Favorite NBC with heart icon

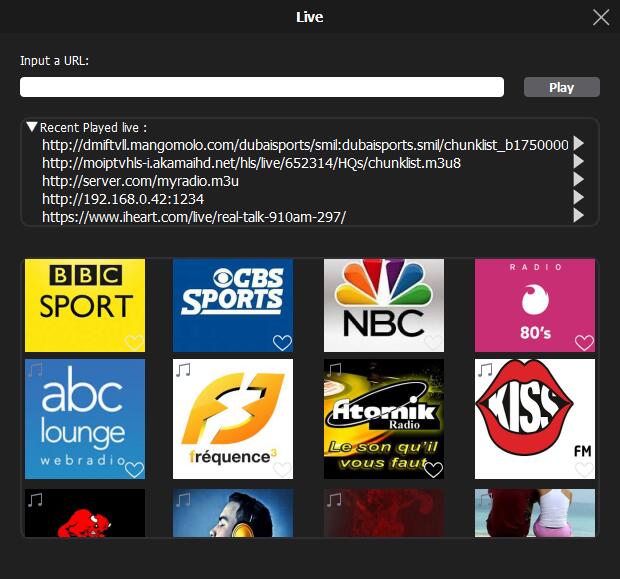433,342
